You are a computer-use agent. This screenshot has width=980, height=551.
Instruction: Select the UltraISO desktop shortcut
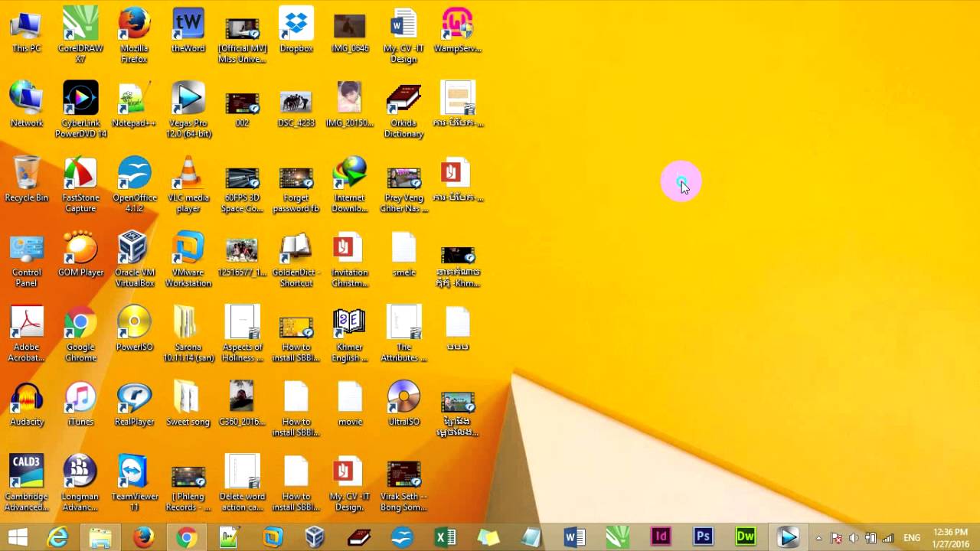pos(403,404)
